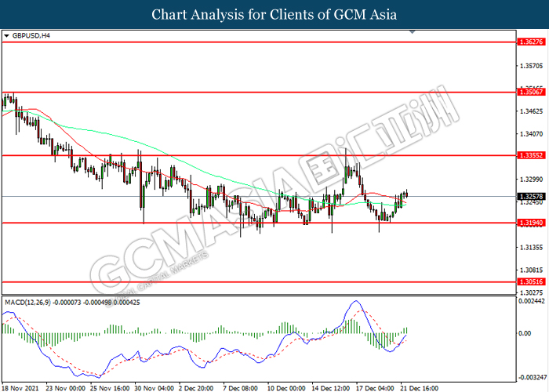Click the MACD zero level 0.00 label

[x=525, y=333]
